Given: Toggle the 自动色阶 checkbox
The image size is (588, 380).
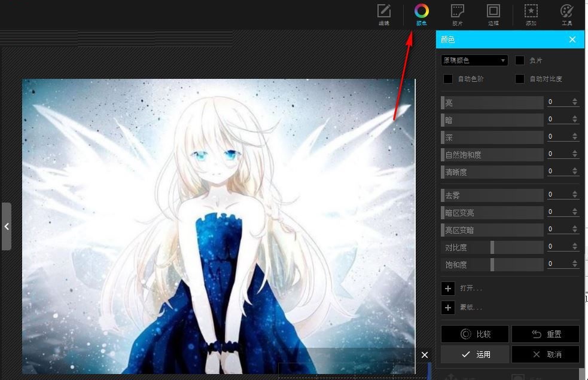Looking at the screenshot, I should coord(448,79).
